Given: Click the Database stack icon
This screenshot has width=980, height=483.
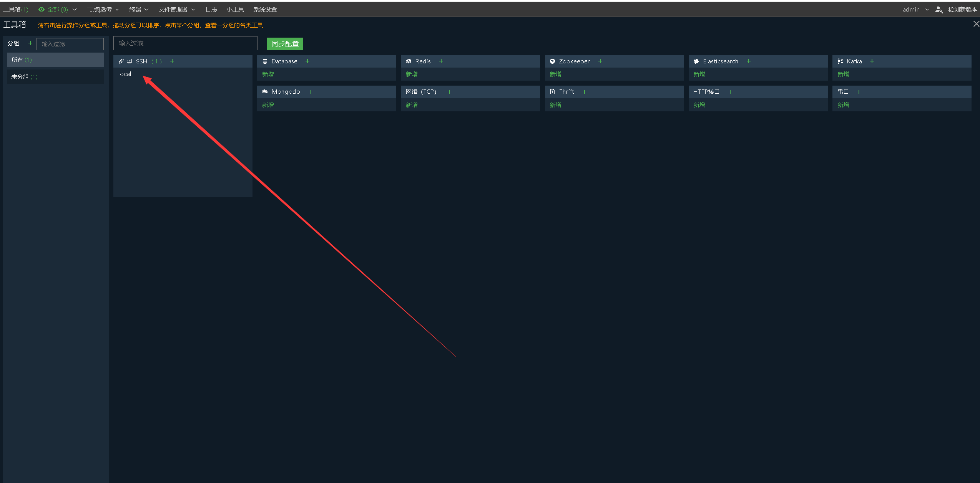Looking at the screenshot, I should (265, 61).
